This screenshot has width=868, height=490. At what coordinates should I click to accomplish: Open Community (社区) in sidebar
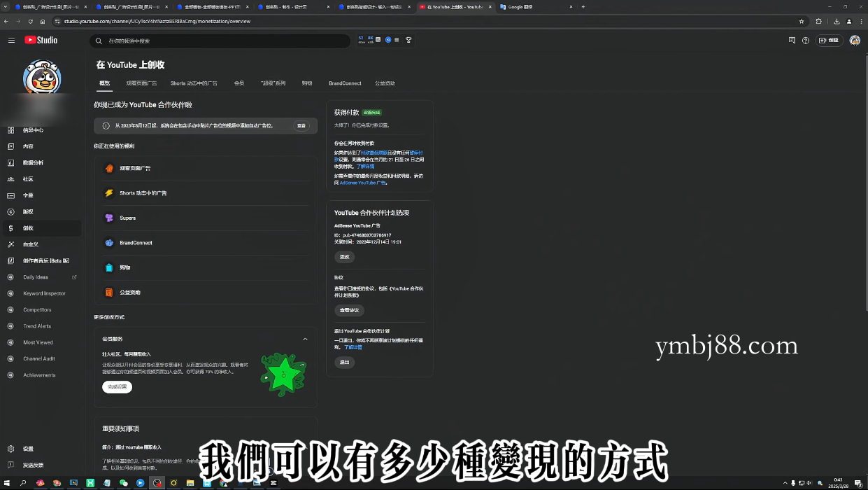41,179
